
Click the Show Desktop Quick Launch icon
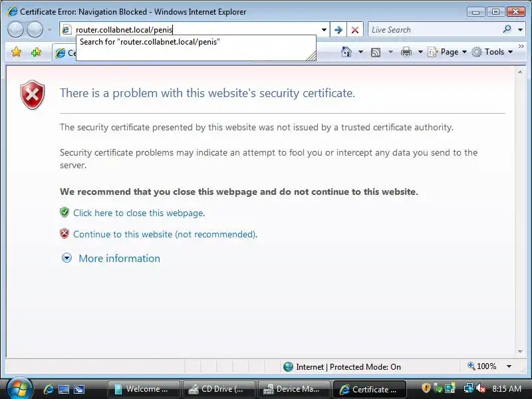64,389
